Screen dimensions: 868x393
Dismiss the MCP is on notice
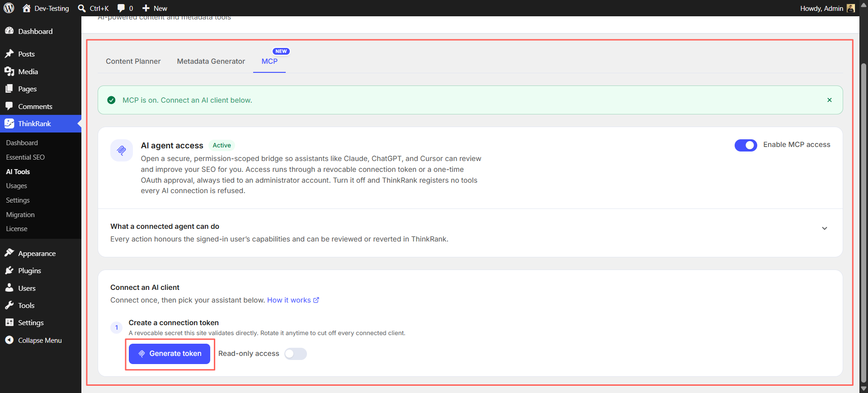tap(830, 100)
